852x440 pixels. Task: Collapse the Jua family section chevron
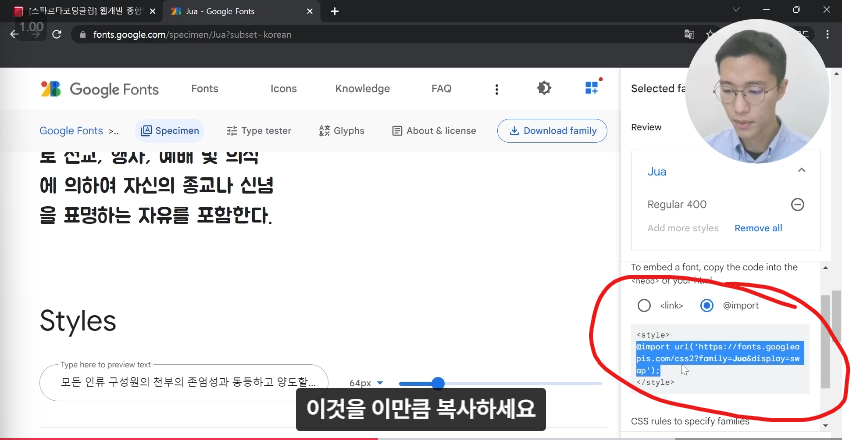[x=801, y=171]
